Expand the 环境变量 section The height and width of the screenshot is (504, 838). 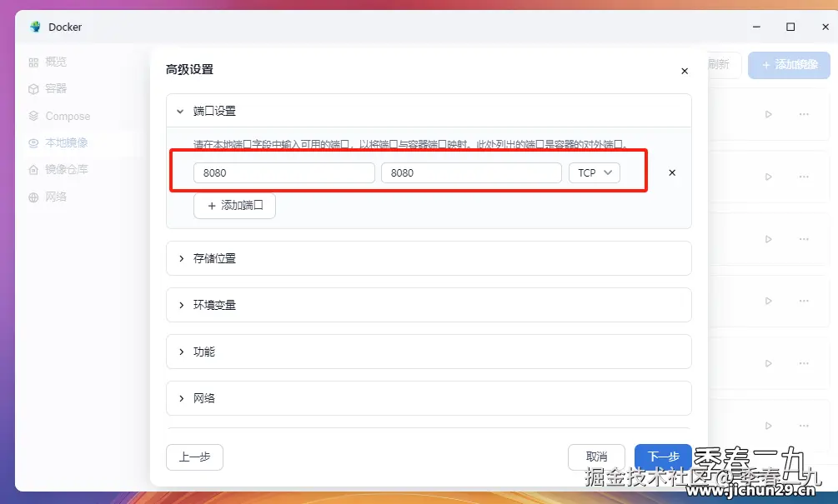pyautogui.click(x=429, y=305)
